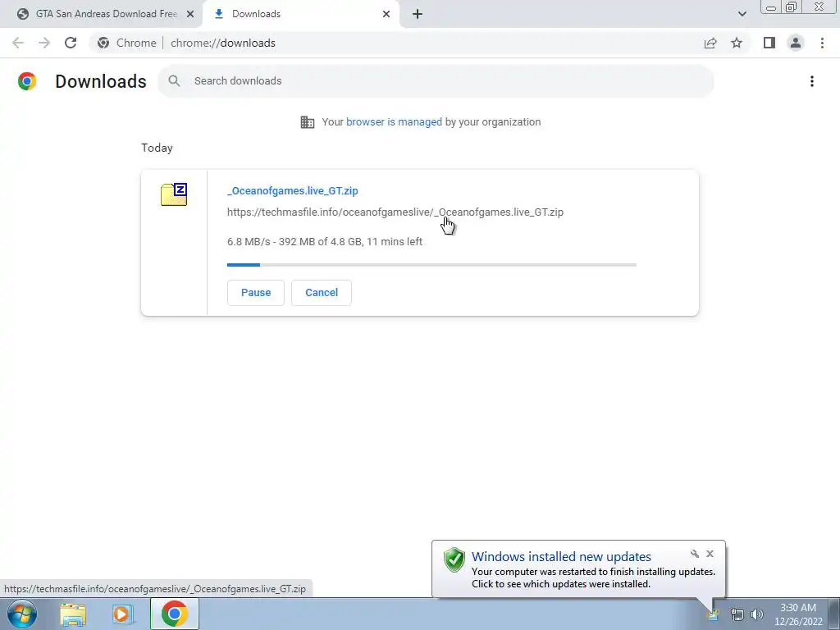Click the Windows Update tray icon
This screenshot has width=840, height=630.
(713, 615)
